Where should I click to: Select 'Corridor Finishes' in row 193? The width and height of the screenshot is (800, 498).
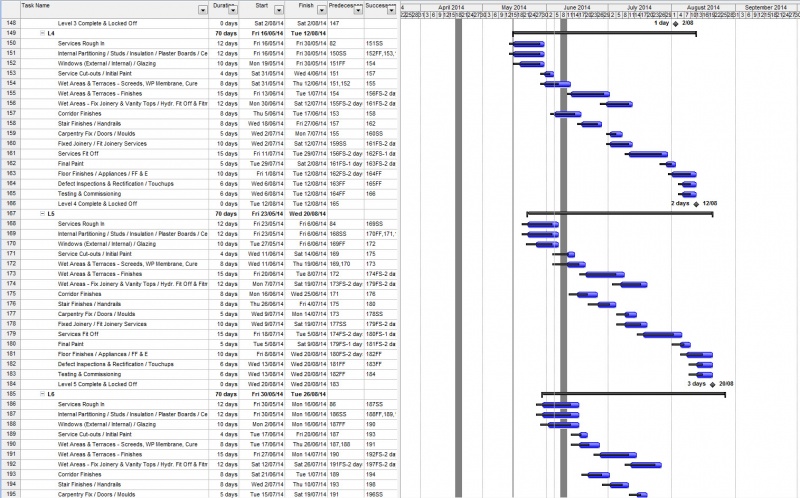click(x=79, y=474)
